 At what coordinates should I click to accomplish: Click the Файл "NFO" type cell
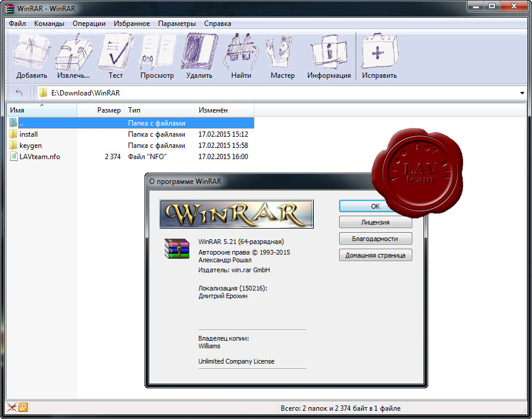(x=147, y=157)
